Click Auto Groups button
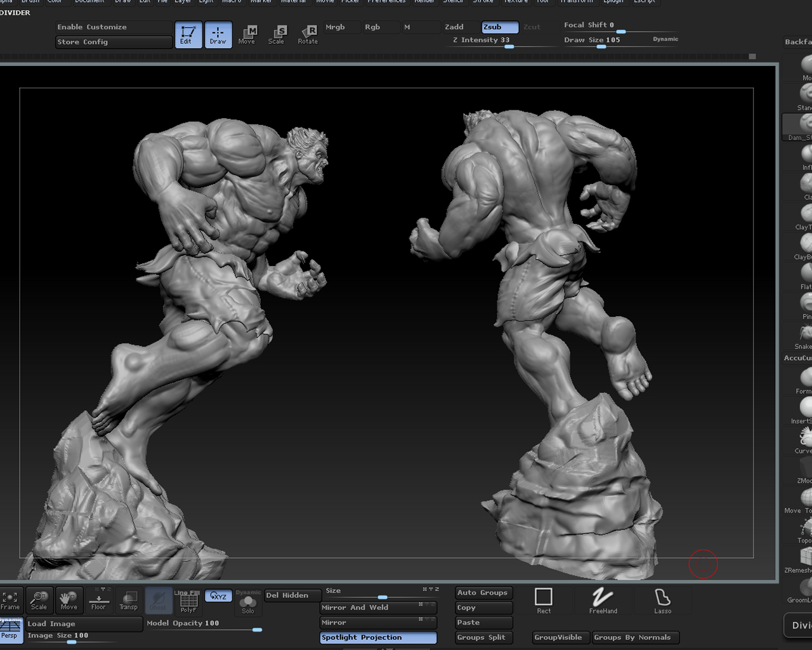Viewport: 812px width, 650px height. coord(483,593)
